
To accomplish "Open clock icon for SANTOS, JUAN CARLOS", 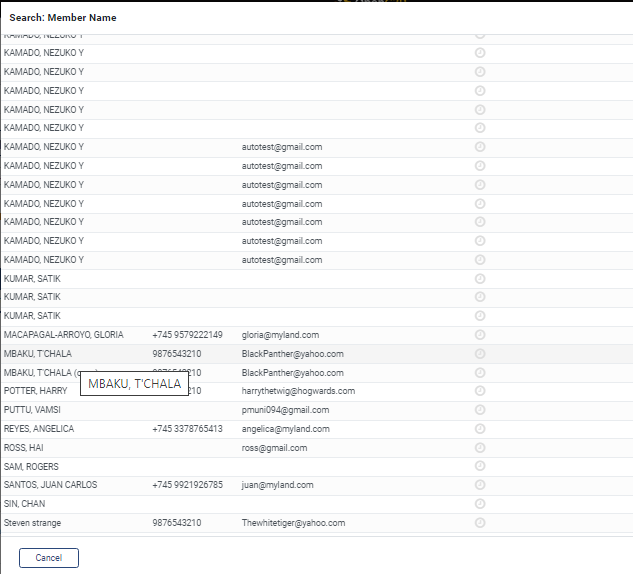I will [x=479, y=485].
